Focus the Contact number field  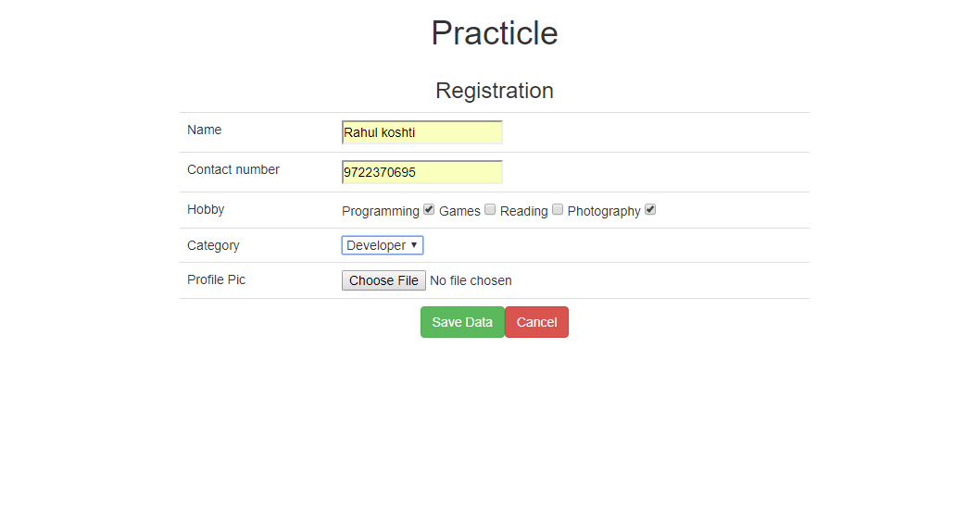422,172
